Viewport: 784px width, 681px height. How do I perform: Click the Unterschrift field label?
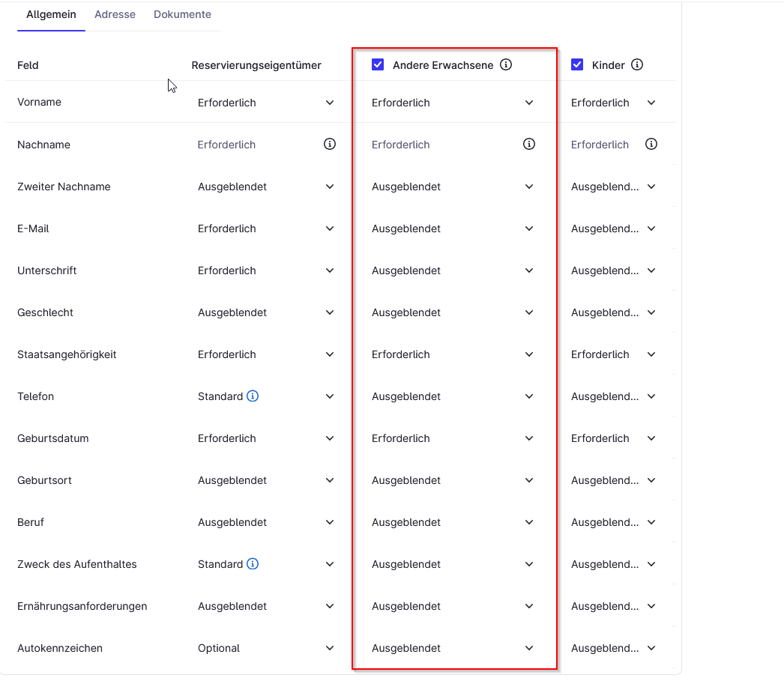(47, 270)
